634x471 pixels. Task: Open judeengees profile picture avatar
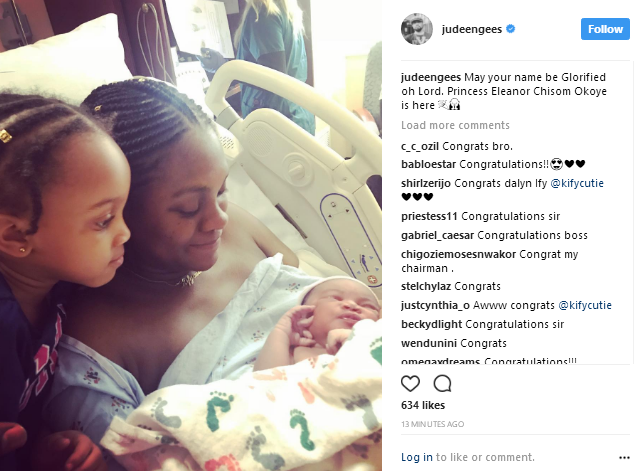coord(416,29)
